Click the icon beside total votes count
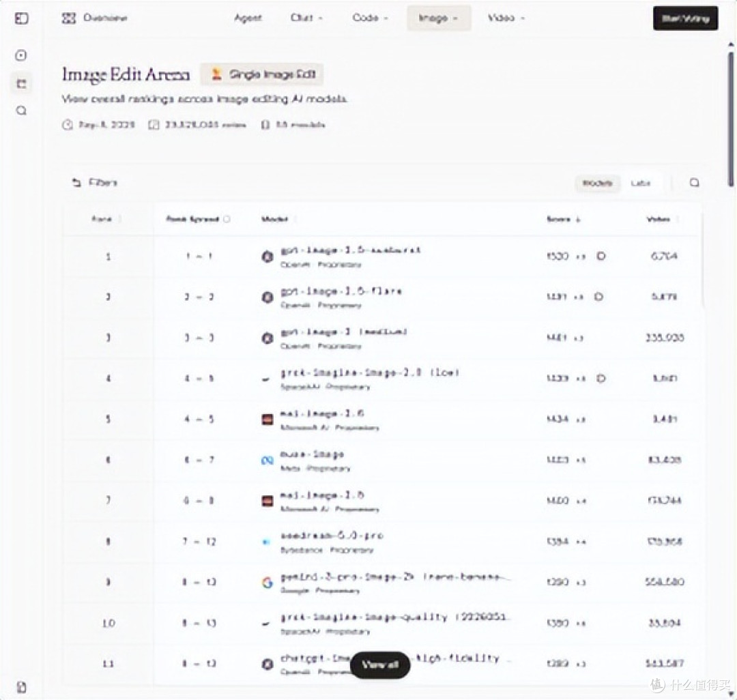 tap(154, 125)
